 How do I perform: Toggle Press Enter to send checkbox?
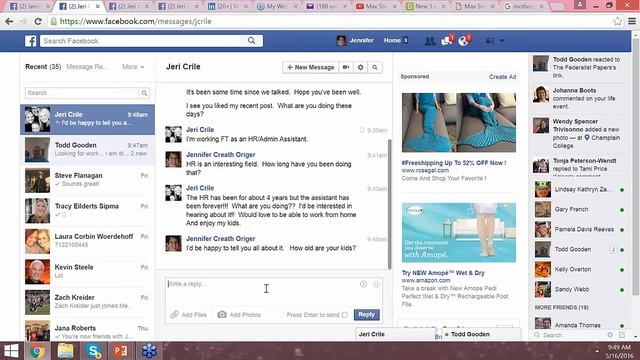[345, 315]
